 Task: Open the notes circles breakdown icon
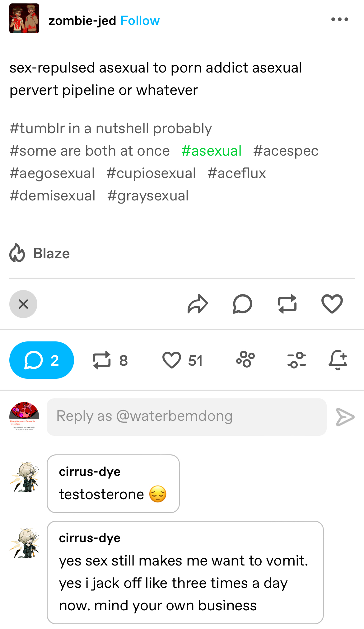tap(245, 359)
